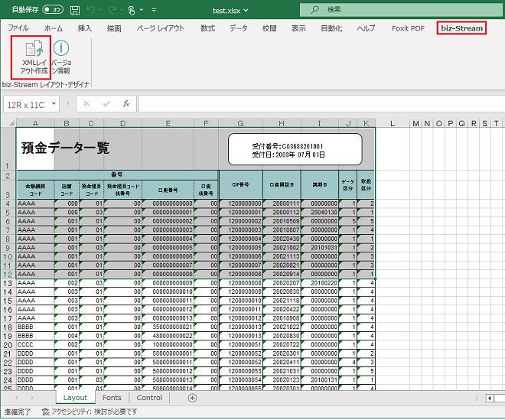Open the Quick Access Toolbar customize menu
Viewport: 505px width, 420px height.
coord(155,10)
